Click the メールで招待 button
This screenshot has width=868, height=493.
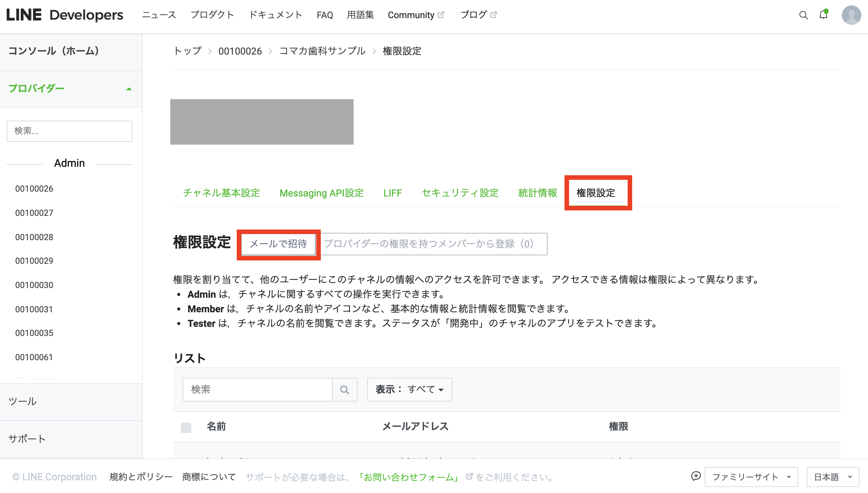pos(278,244)
